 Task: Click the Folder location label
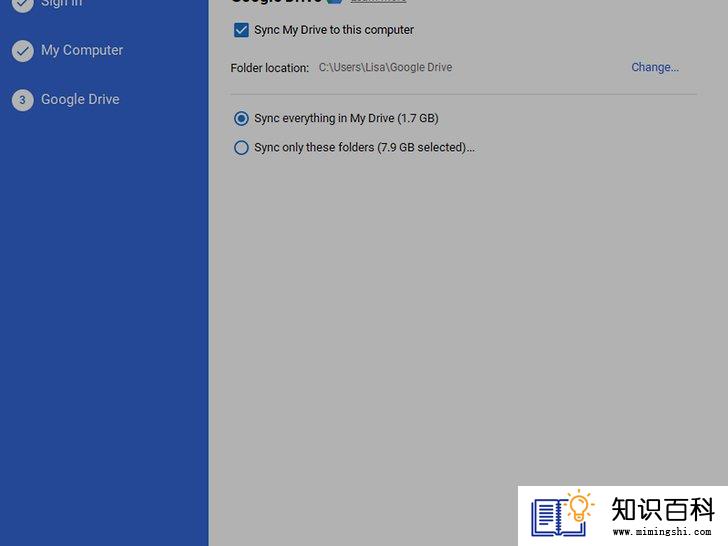pyautogui.click(x=269, y=68)
